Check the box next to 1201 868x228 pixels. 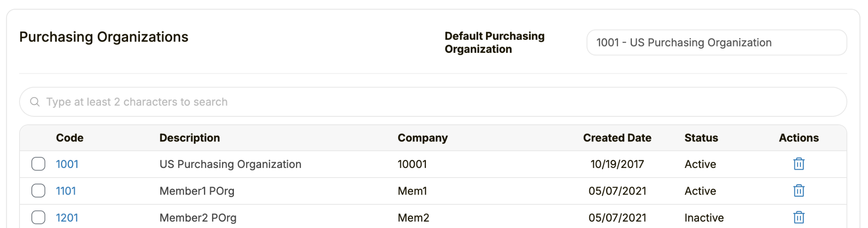(x=38, y=217)
